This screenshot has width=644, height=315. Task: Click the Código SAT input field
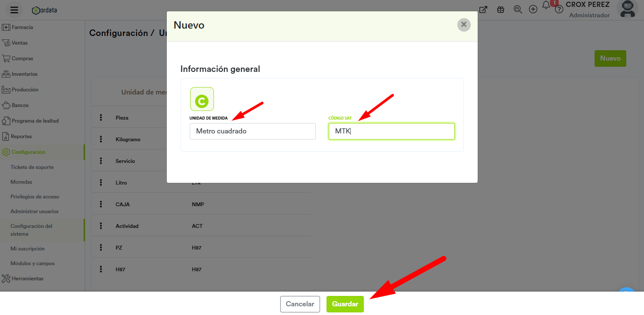(x=392, y=131)
